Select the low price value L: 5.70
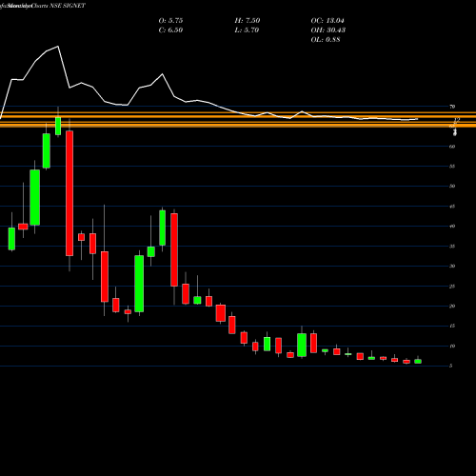The image size is (476, 476). point(247,30)
